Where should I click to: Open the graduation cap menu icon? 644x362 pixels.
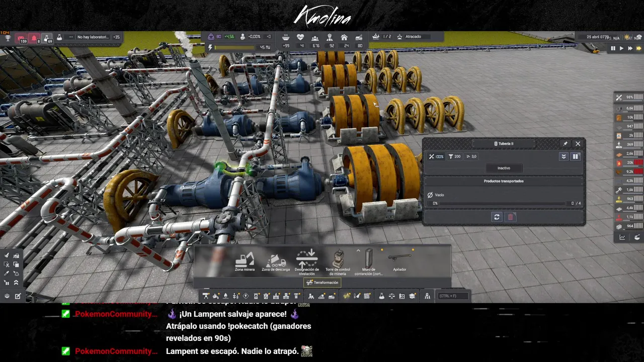[x=412, y=296]
